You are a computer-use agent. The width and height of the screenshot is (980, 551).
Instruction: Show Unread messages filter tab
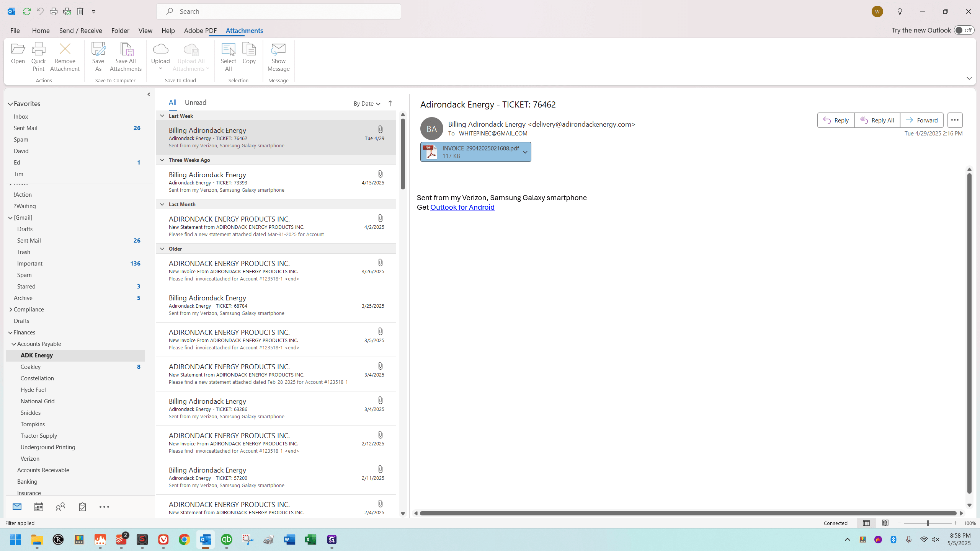click(196, 103)
